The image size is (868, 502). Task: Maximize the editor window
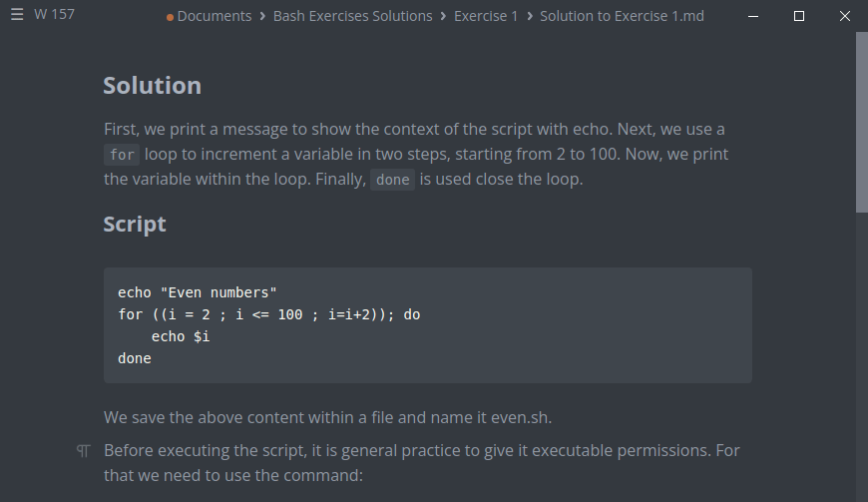(799, 16)
